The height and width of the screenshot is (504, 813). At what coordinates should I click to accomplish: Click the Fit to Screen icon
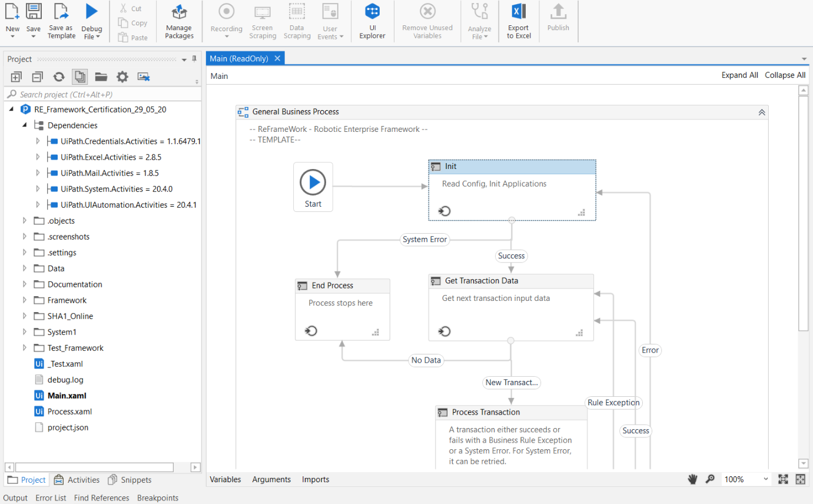783,479
